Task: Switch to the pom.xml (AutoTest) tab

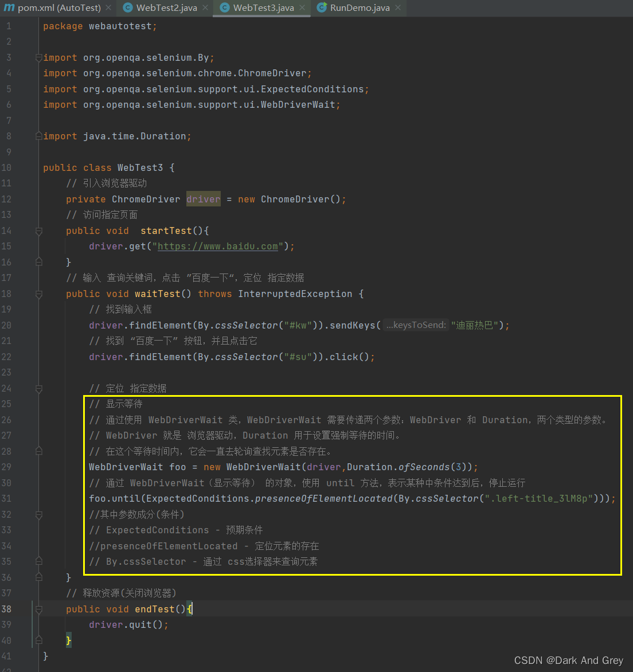Action: [58, 7]
